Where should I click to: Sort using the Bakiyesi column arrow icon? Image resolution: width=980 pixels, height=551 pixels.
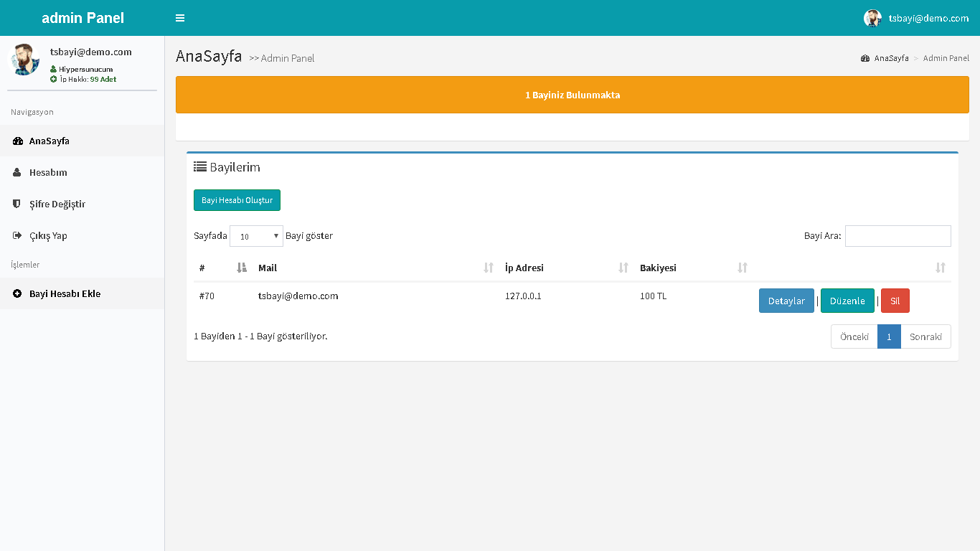pos(743,268)
